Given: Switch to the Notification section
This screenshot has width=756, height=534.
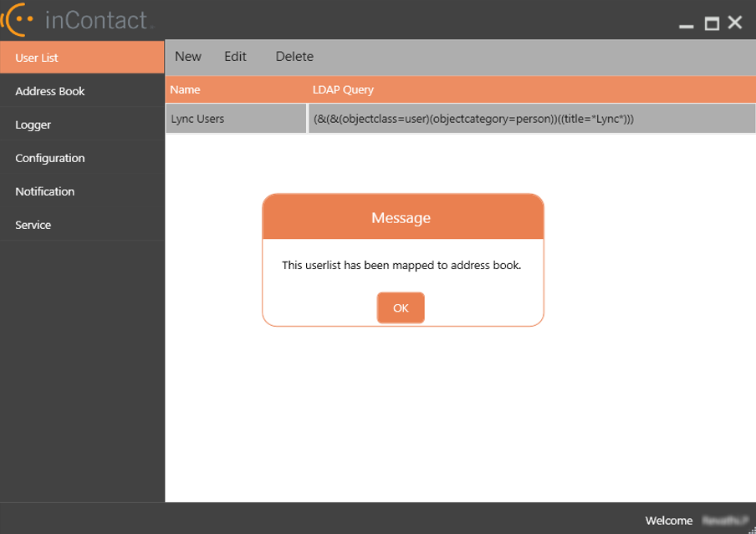Looking at the screenshot, I should 82,191.
